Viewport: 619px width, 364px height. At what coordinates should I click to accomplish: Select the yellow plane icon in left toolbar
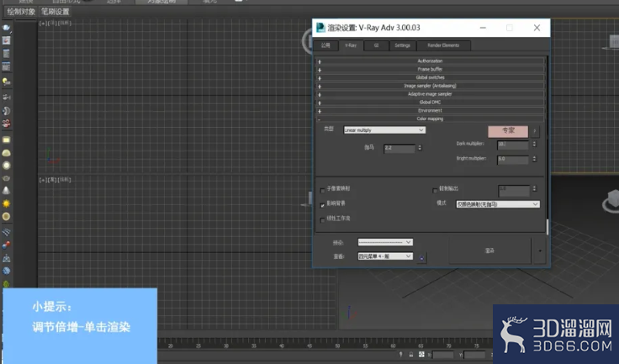[x=6, y=140]
